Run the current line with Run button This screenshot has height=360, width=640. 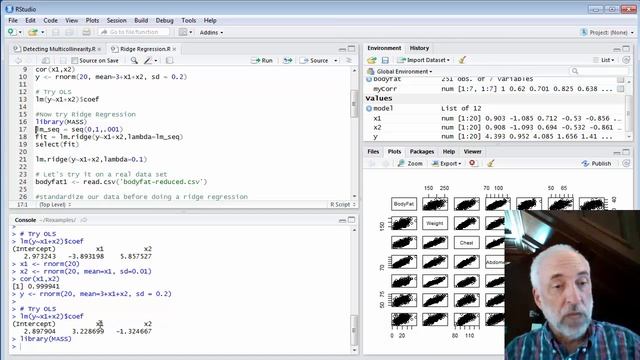pyautogui.click(x=262, y=60)
